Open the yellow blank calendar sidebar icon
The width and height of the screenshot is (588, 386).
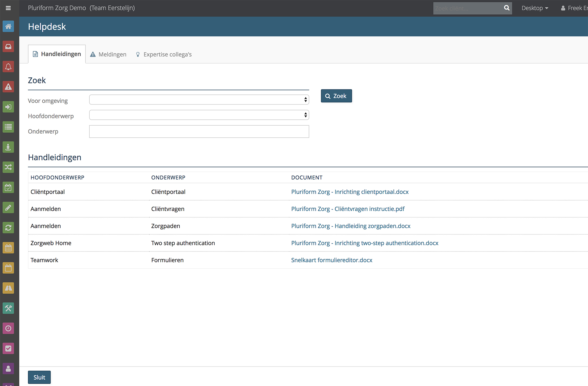click(x=8, y=268)
